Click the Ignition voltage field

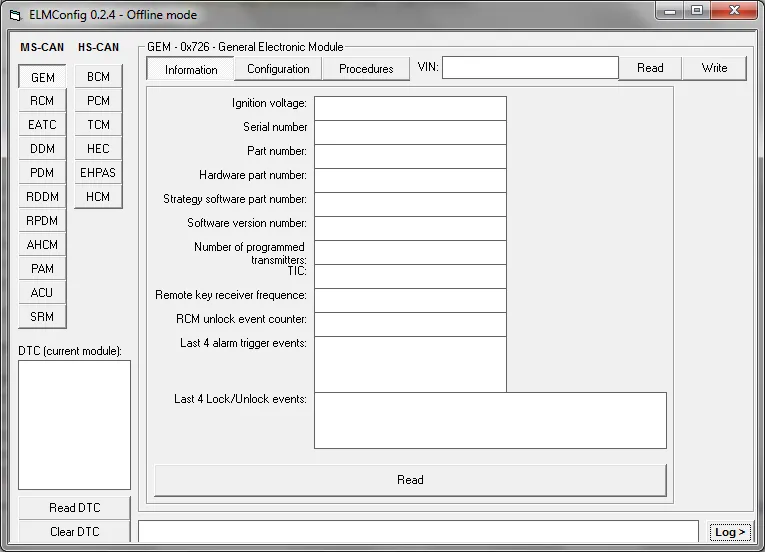[x=410, y=108]
